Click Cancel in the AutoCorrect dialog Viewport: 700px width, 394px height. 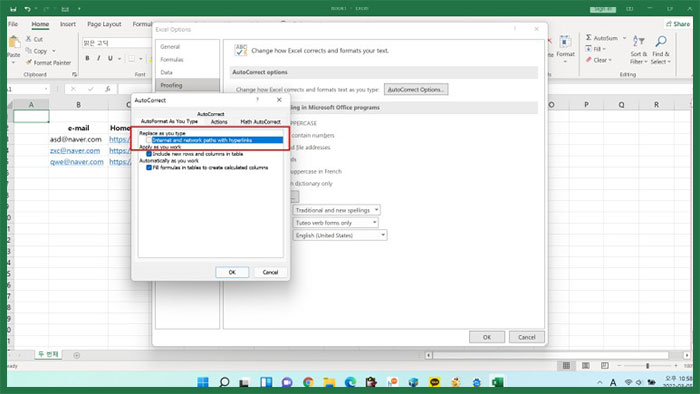click(270, 272)
